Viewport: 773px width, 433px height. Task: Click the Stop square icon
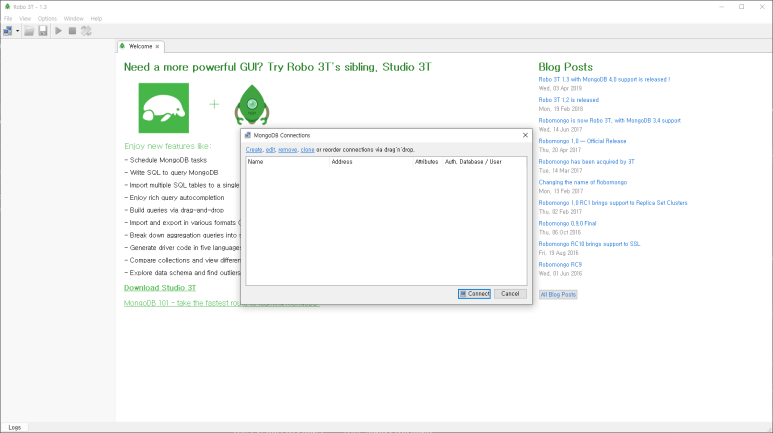point(72,31)
